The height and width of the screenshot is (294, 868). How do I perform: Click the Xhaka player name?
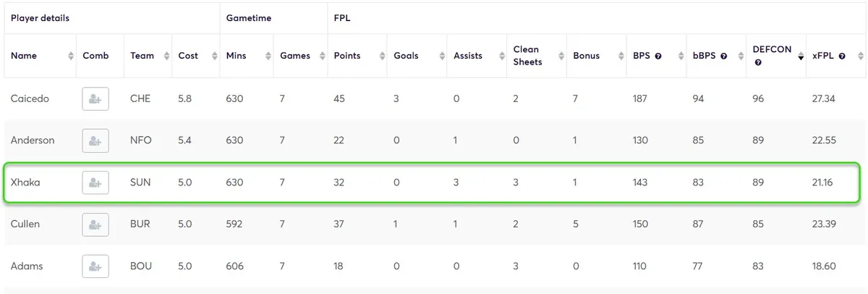coord(25,182)
